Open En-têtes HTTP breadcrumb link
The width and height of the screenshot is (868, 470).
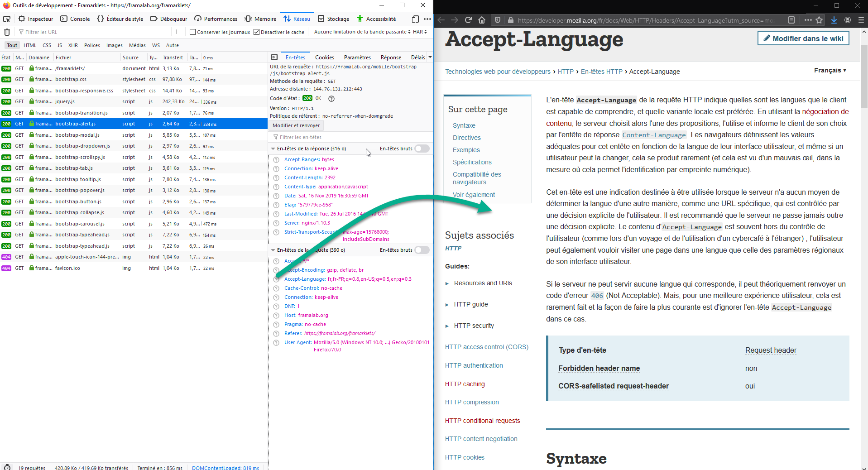[602, 72]
